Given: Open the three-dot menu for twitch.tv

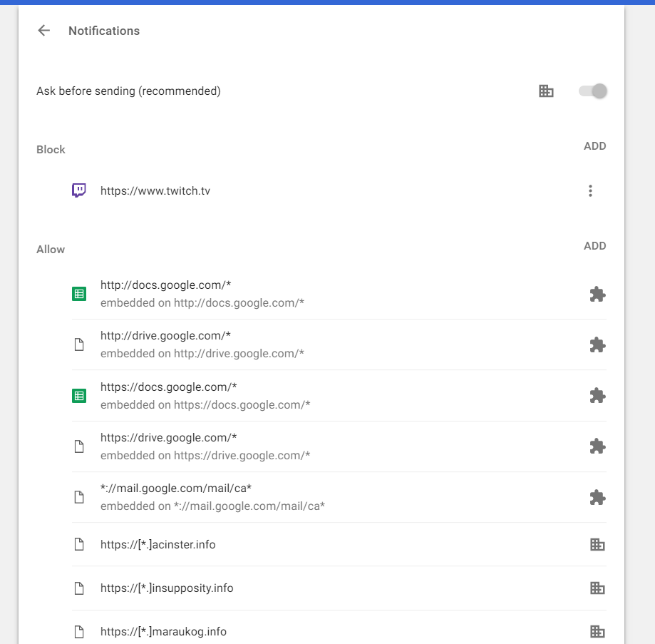Looking at the screenshot, I should pos(590,191).
